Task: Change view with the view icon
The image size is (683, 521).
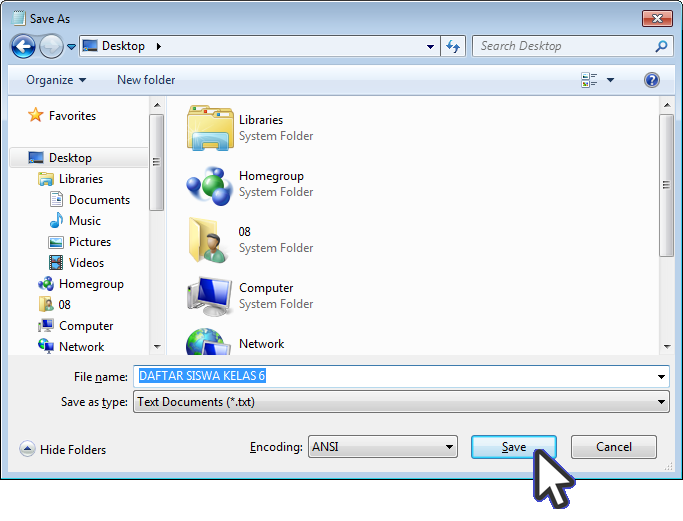Action: click(x=589, y=80)
